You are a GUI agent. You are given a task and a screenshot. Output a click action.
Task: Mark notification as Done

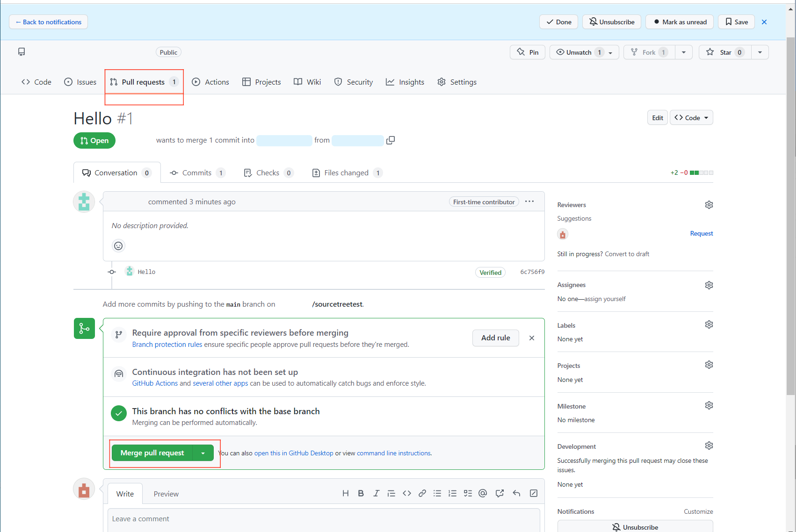click(x=559, y=22)
